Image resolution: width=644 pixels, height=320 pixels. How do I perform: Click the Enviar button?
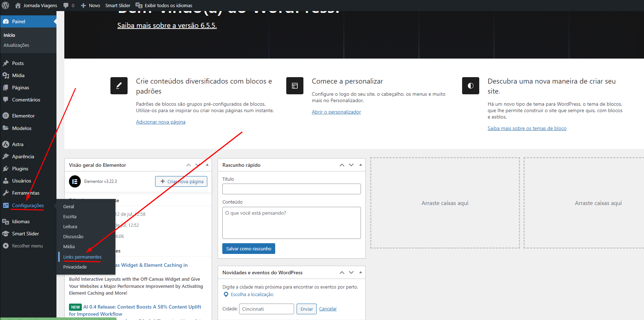pyautogui.click(x=307, y=309)
